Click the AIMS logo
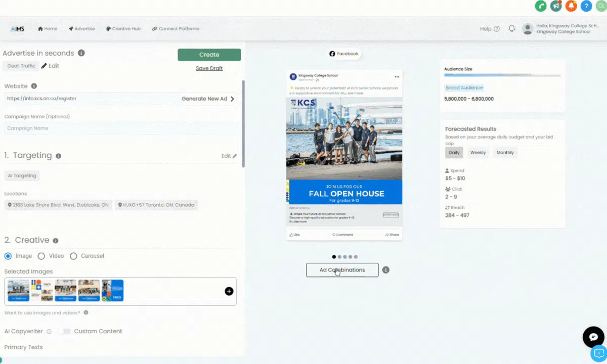607x364 pixels. tap(17, 29)
